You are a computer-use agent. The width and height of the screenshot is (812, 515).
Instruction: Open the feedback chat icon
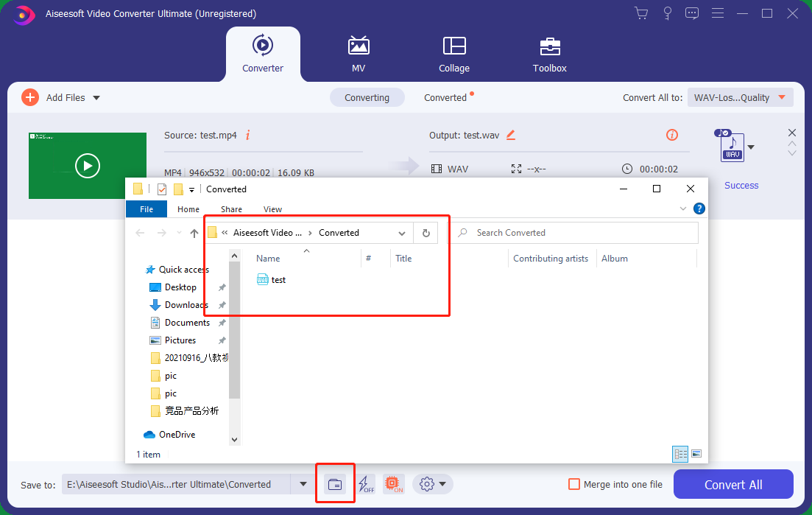[x=692, y=13]
